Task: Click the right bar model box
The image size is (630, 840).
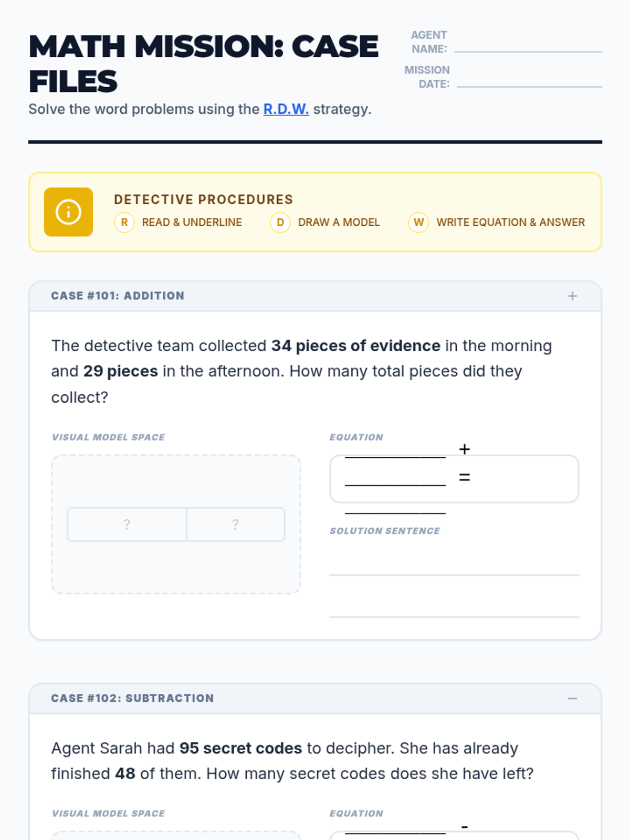Action: pos(236,524)
